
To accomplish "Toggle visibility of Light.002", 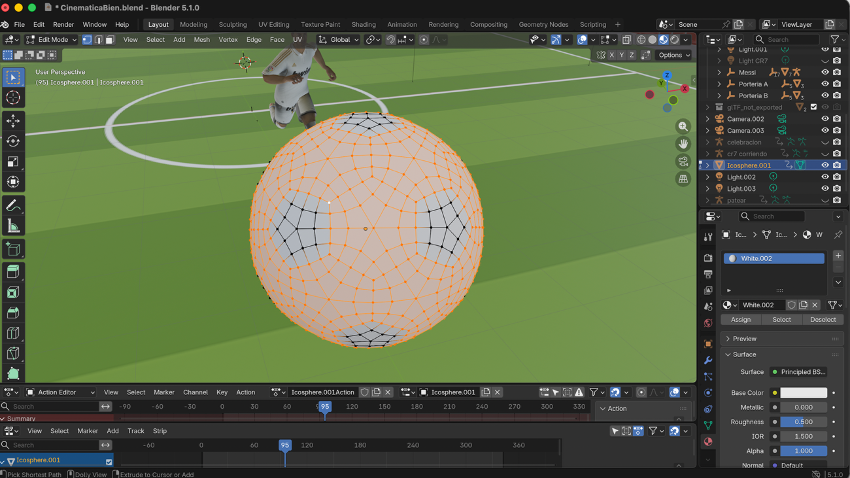I will (825, 177).
